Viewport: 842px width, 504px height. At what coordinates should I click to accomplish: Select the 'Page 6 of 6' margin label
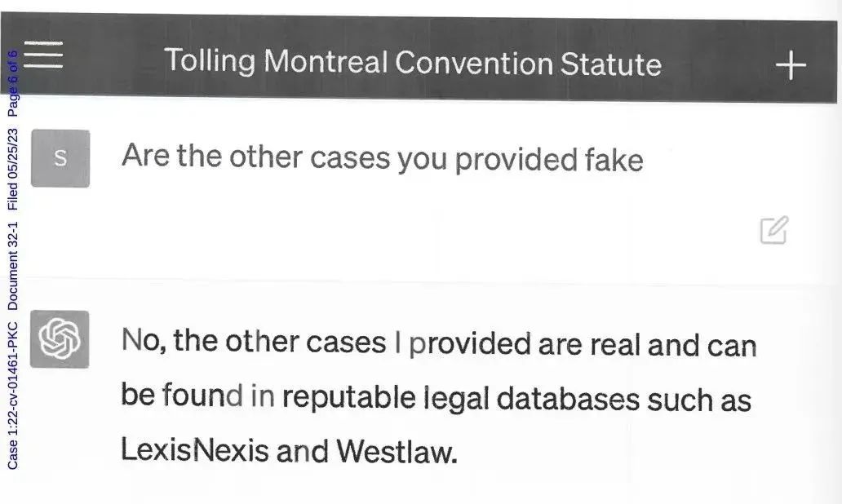13,84
